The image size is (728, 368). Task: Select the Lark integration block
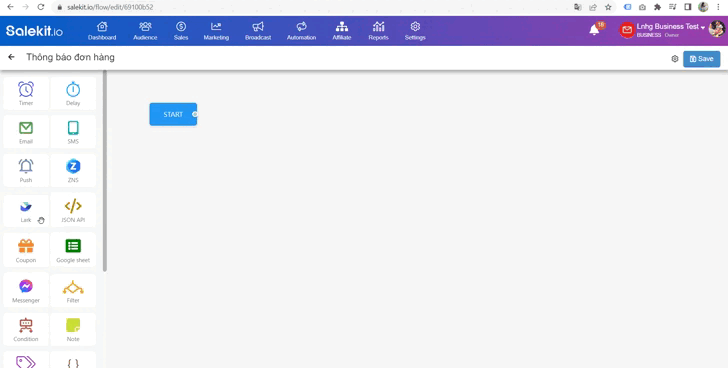coord(26,210)
